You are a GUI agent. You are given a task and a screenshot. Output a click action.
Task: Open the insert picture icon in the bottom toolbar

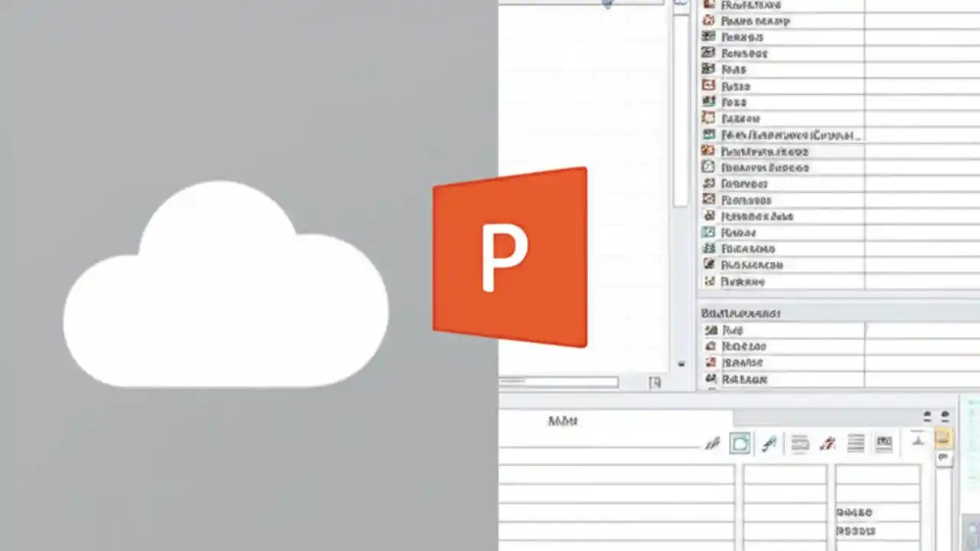click(885, 442)
